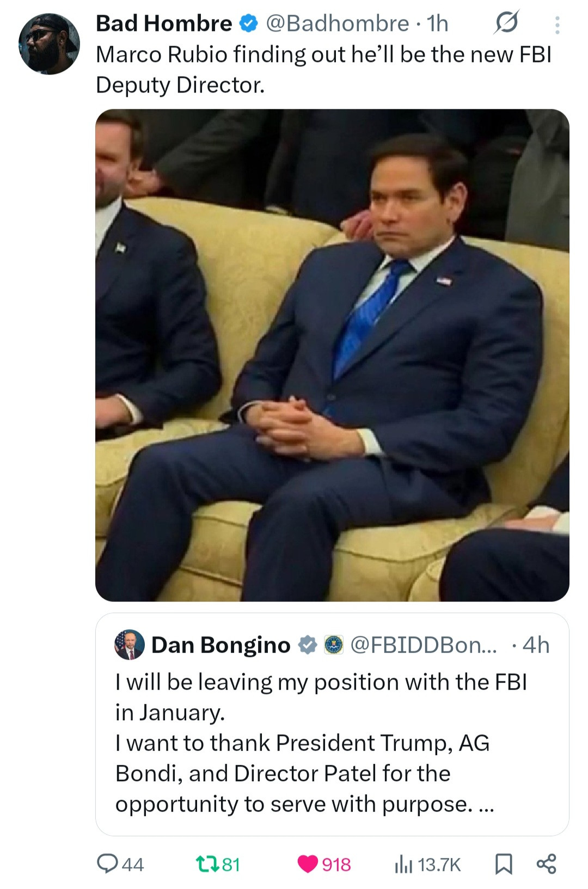Open view analytics bar chart icon
The width and height of the screenshot is (588, 889).
[x=403, y=864]
